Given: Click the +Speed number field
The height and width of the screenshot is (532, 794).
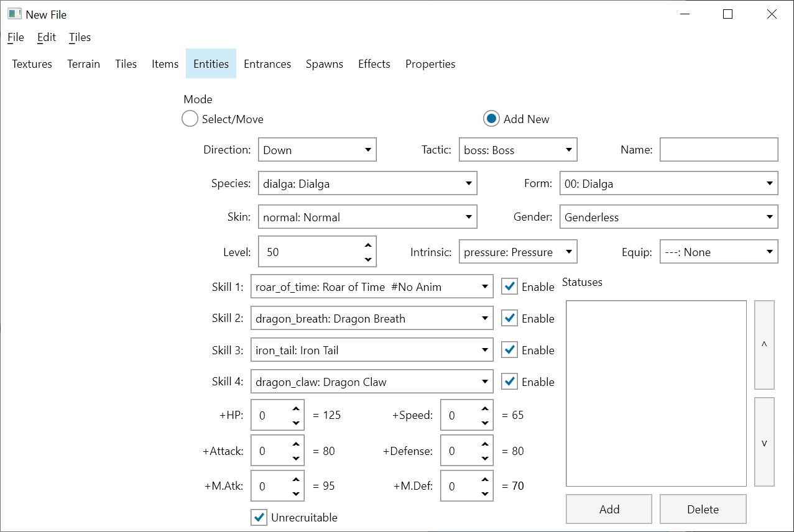Looking at the screenshot, I should 459,415.
